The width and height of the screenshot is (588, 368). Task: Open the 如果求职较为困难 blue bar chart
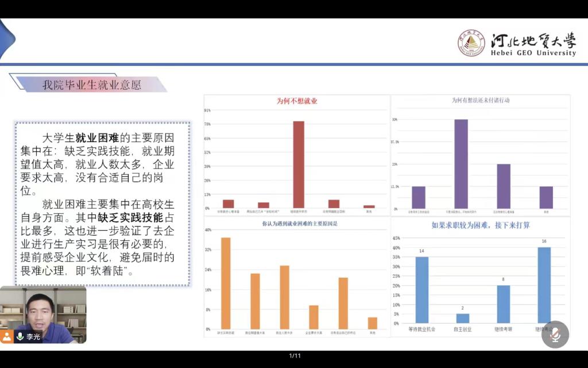click(x=480, y=276)
